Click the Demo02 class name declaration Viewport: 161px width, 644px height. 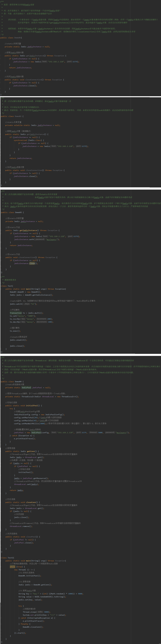[x=18, y=116]
